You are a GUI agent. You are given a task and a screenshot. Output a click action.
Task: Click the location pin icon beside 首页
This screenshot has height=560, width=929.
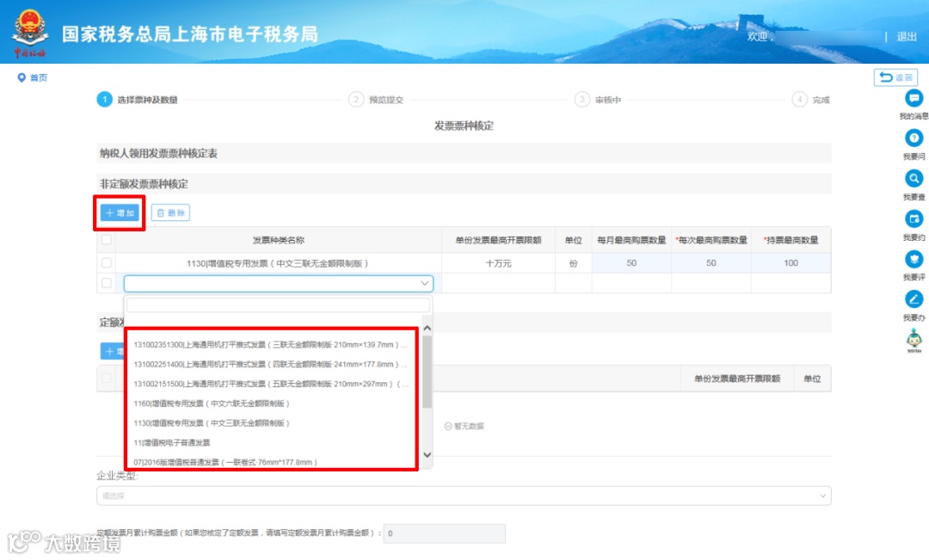[22, 77]
